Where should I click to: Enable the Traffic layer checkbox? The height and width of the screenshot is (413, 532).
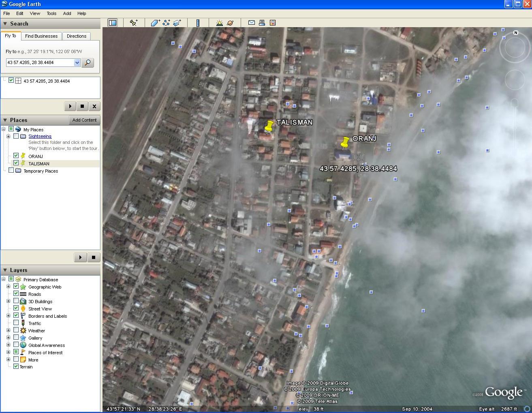pos(16,323)
